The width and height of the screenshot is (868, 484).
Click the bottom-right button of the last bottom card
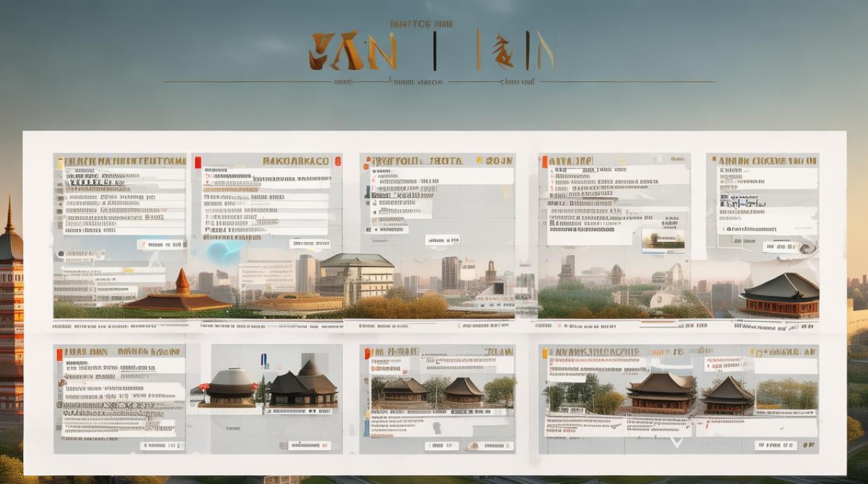click(776, 445)
